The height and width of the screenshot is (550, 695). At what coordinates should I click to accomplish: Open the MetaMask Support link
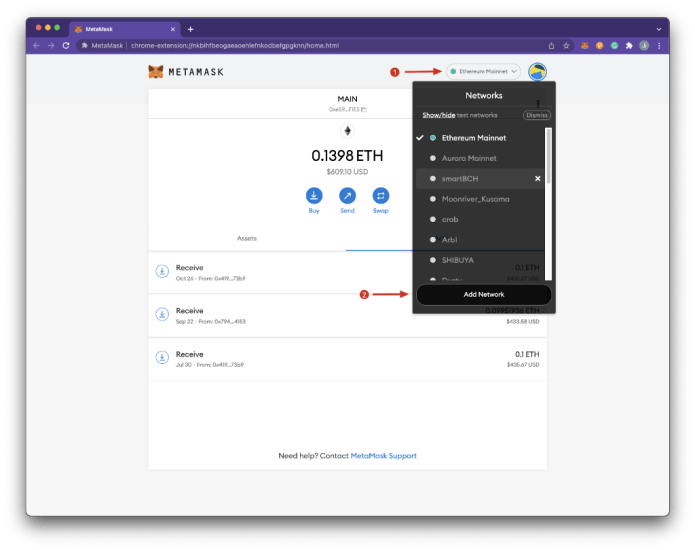(x=383, y=456)
